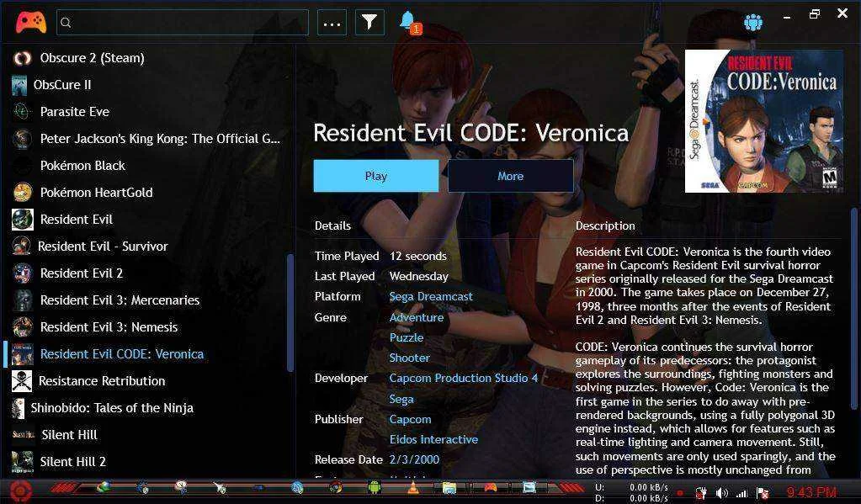
Task: Click the Silent Hill game icon
Action: [23, 435]
